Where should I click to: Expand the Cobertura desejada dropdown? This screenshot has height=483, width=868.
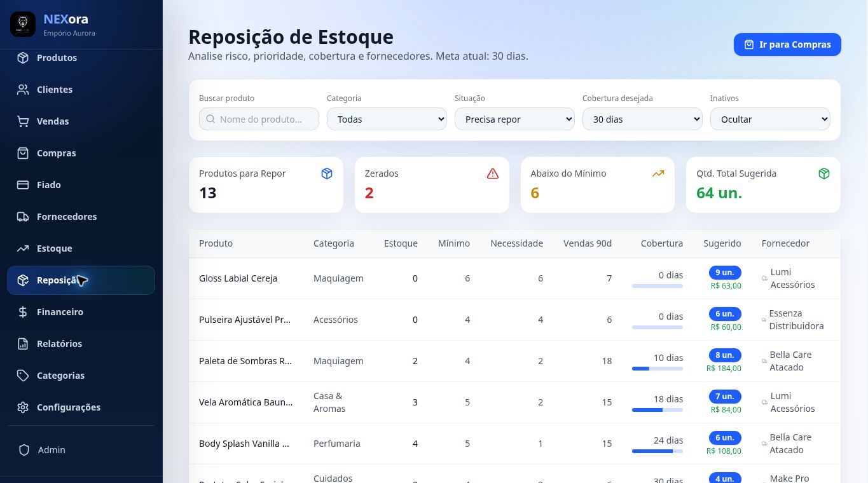[642, 119]
